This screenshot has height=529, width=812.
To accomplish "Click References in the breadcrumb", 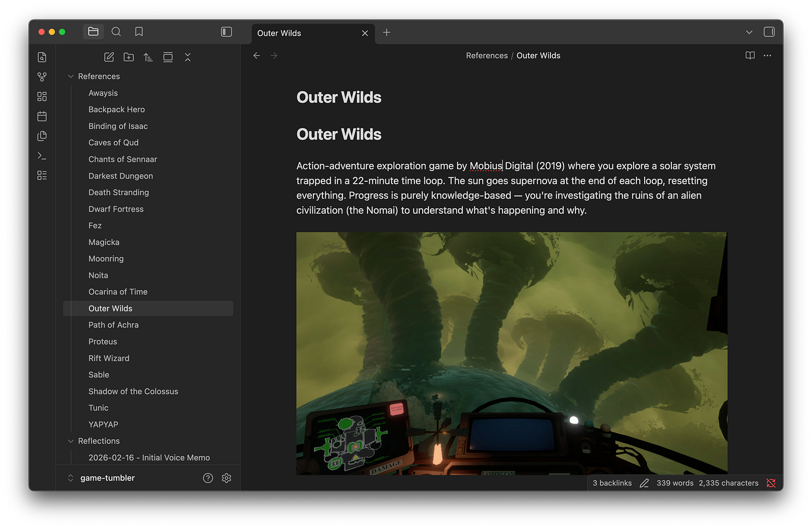I will (487, 56).
